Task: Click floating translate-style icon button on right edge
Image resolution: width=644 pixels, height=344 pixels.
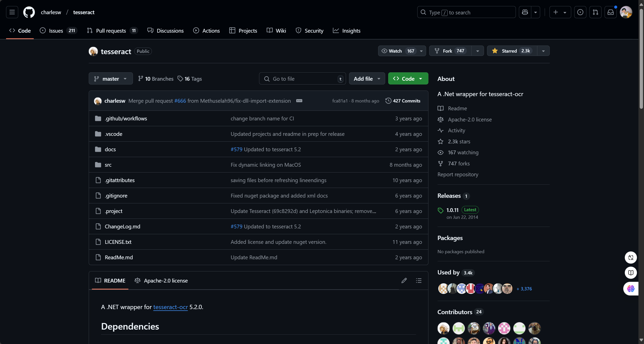Action: pos(631,257)
